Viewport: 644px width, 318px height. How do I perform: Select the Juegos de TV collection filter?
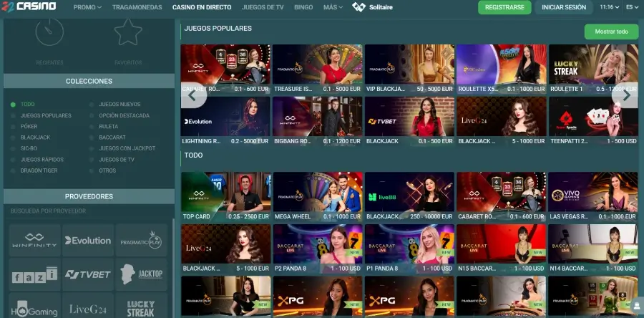tap(116, 160)
